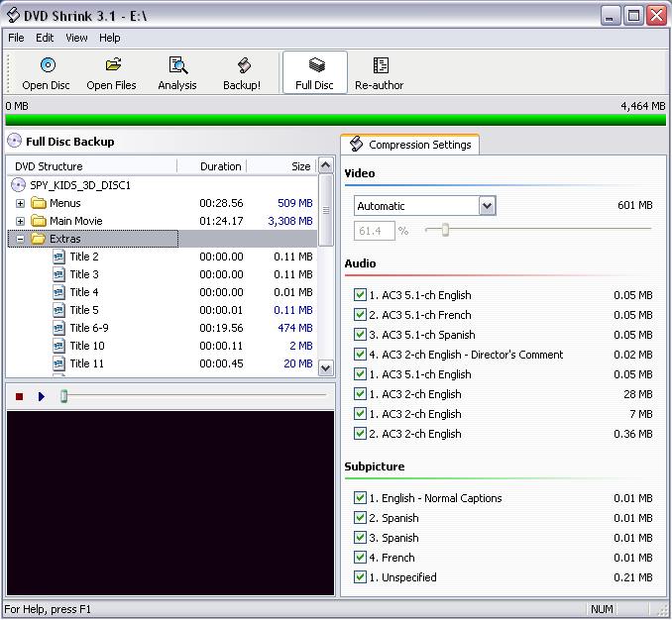672x620 pixels.
Task: Stop preview playback
Action: (x=19, y=396)
